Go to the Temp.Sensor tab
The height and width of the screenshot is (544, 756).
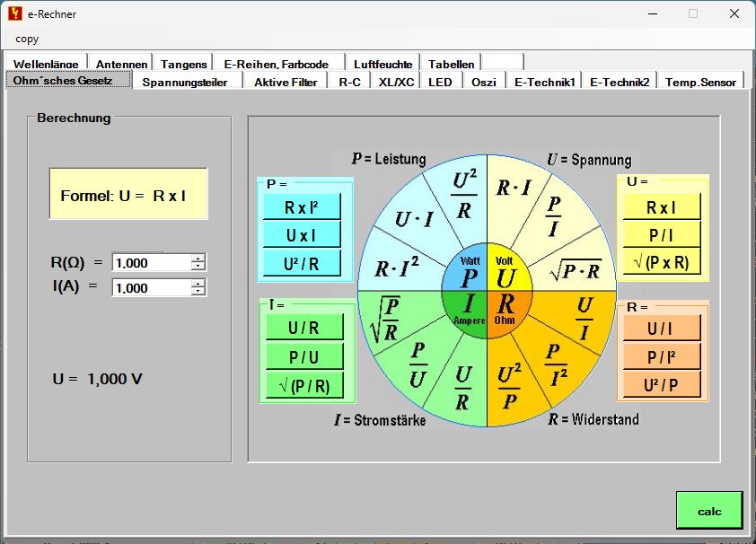click(700, 82)
